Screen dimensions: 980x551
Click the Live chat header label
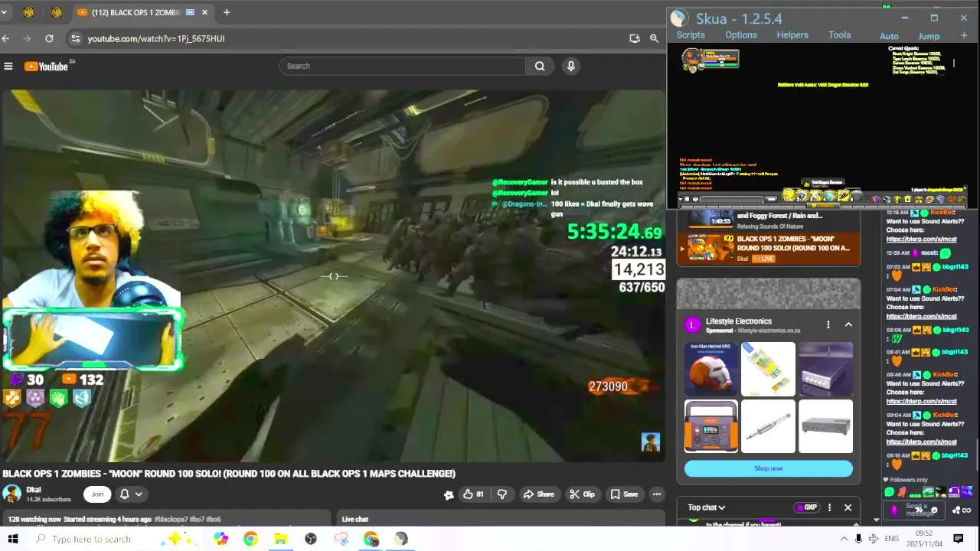[355, 519]
